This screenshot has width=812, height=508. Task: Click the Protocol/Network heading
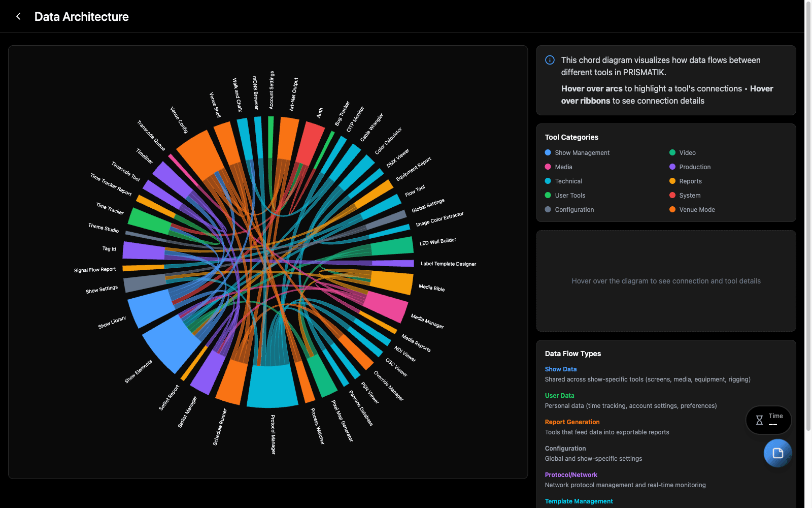coord(571,475)
